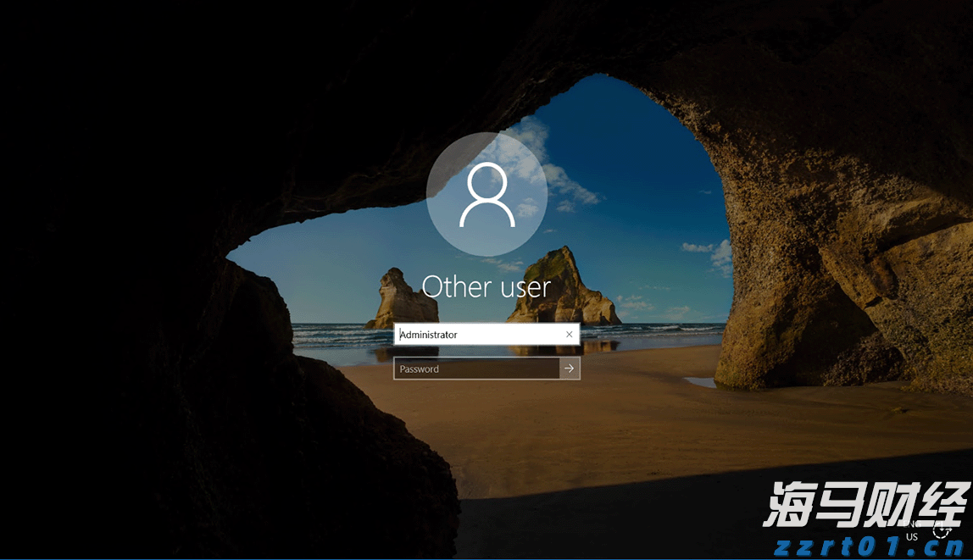Click the "Password" placeholder text

[x=420, y=369]
